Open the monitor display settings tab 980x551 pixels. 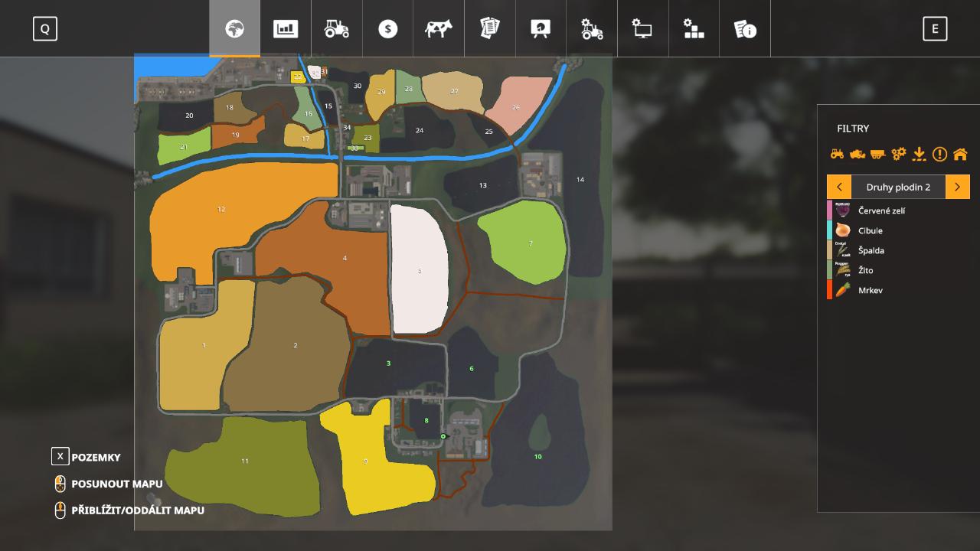point(642,29)
